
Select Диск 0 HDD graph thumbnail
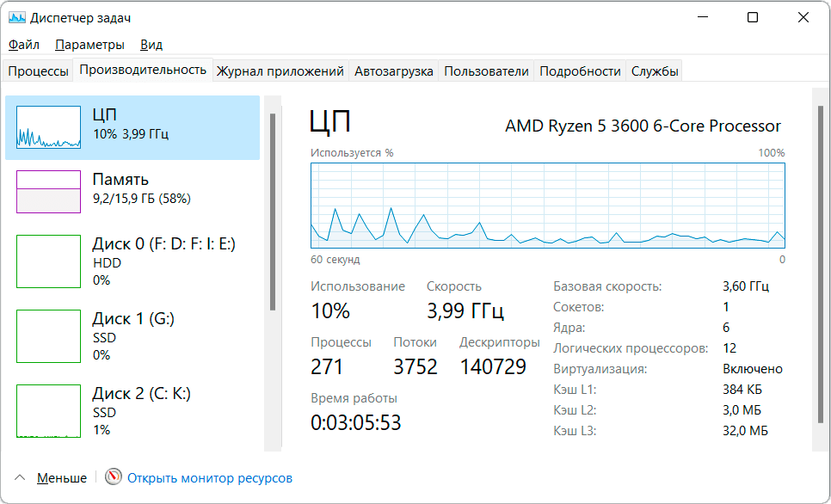(48, 261)
